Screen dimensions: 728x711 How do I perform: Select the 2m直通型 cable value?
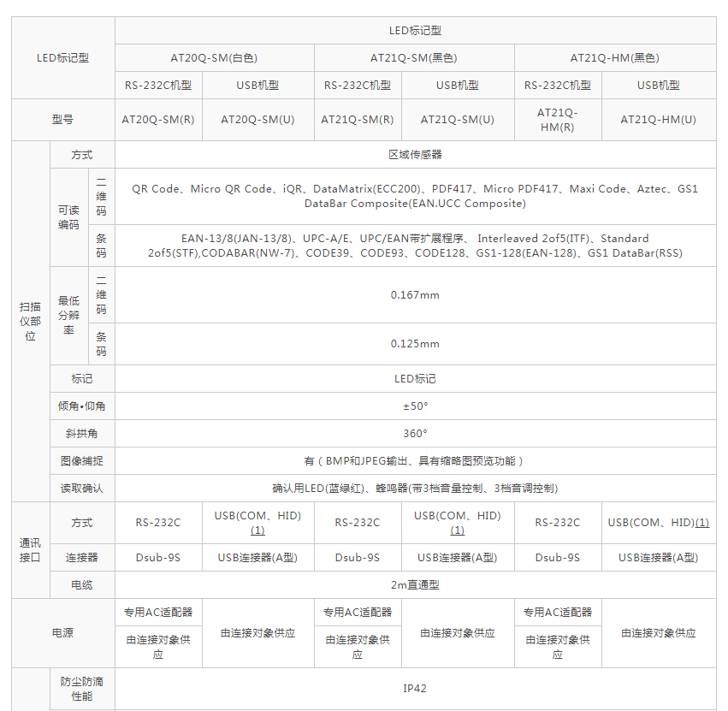pos(415,585)
